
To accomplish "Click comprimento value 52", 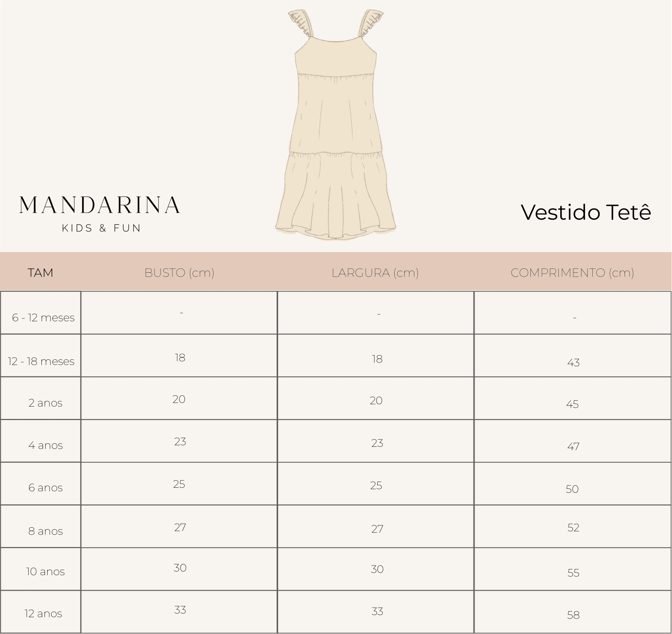I will tap(573, 528).
